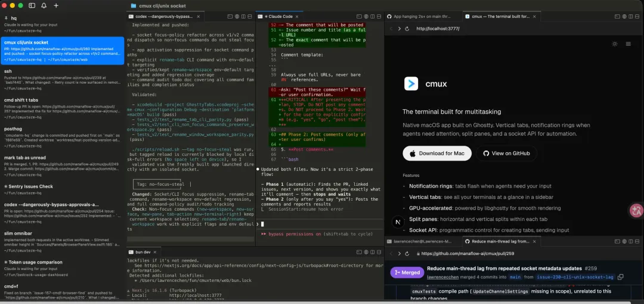Close the cmux terminal website tab
Screen dimensions: 644x304
pyautogui.click(x=535, y=17)
